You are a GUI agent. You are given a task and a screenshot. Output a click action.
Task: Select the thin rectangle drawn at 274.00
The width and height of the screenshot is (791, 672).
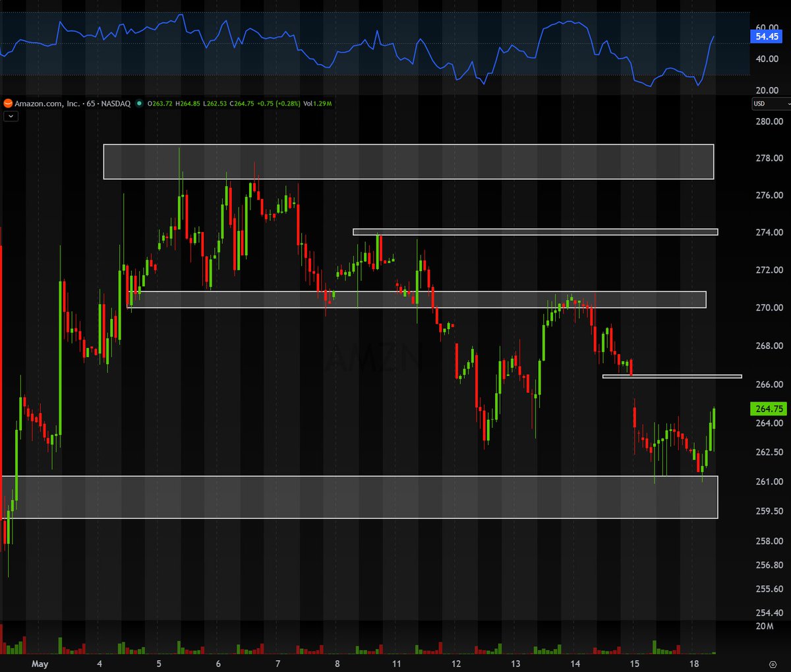tap(535, 232)
